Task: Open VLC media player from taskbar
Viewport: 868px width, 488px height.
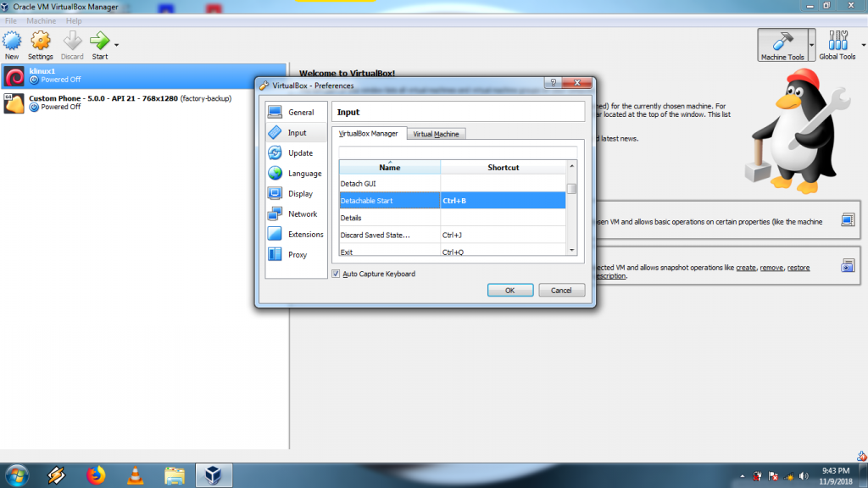Action: coord(135,476)
